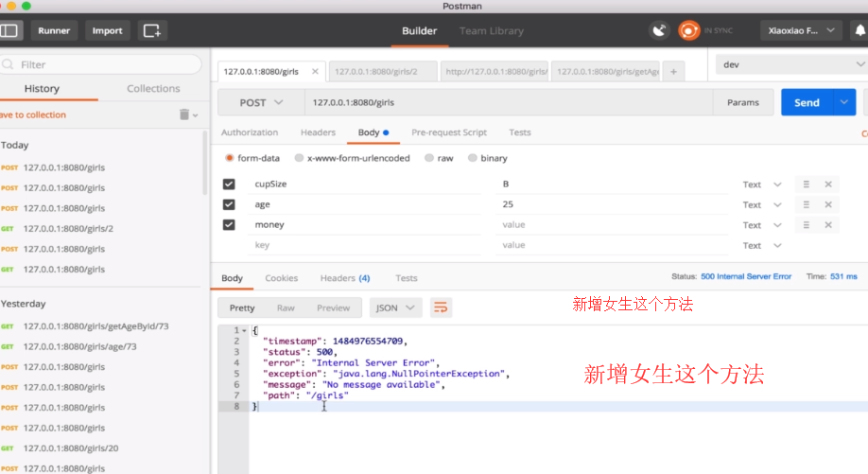Open the response Headers (4) tab
Screen dimensions: 868x474
(x=345, y=278)
